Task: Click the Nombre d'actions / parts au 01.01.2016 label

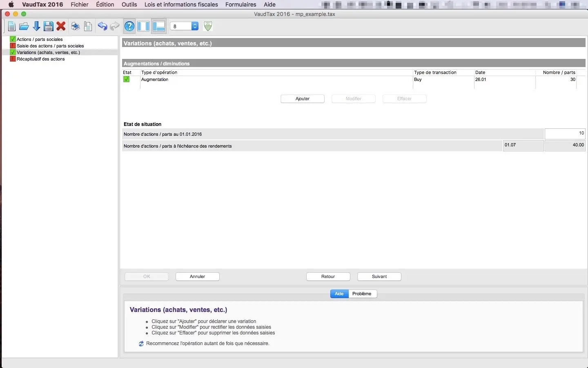Action: tap(163, 134)
